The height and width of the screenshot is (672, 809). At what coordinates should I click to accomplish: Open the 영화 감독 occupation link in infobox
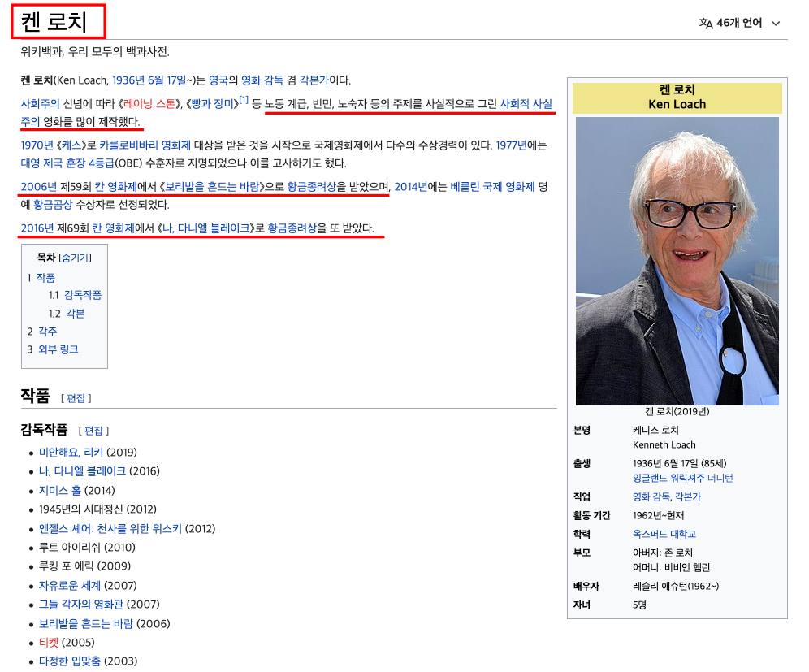[651, 496]
